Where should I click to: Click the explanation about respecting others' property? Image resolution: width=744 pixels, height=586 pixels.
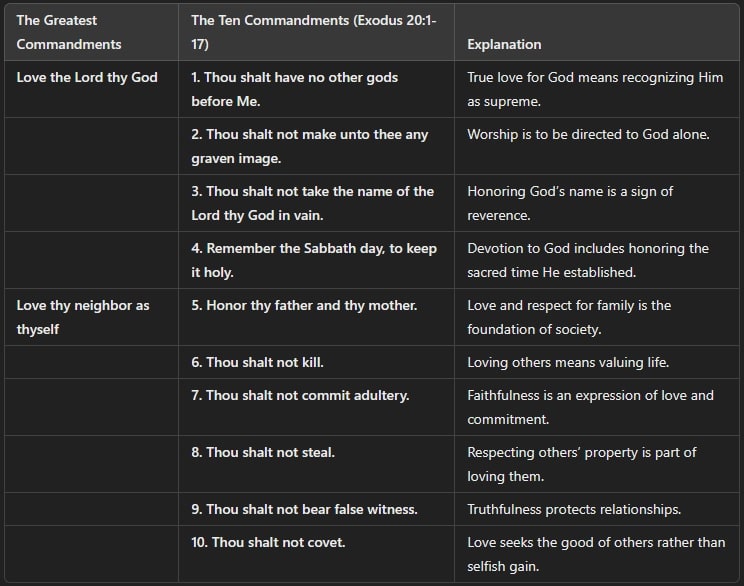(x=582, y=464)
